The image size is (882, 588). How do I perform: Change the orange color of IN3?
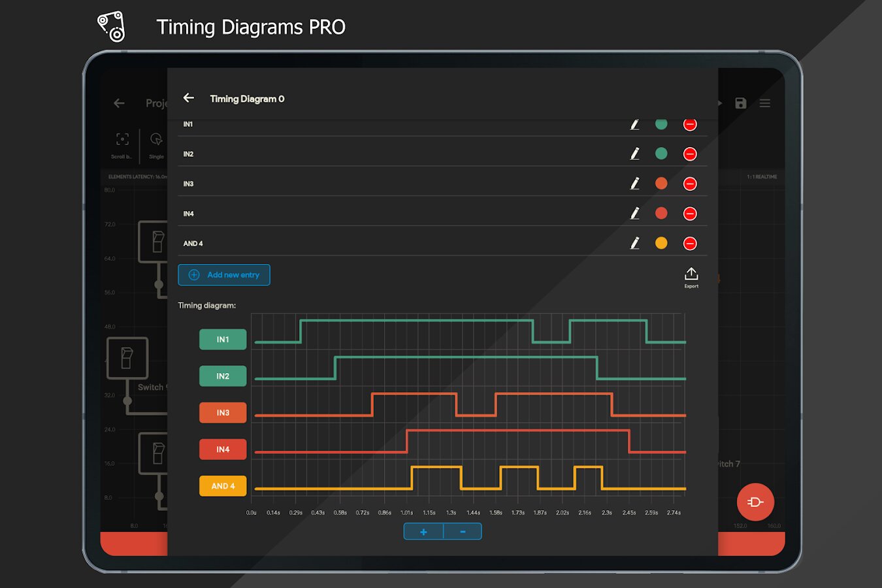[661, 184]
